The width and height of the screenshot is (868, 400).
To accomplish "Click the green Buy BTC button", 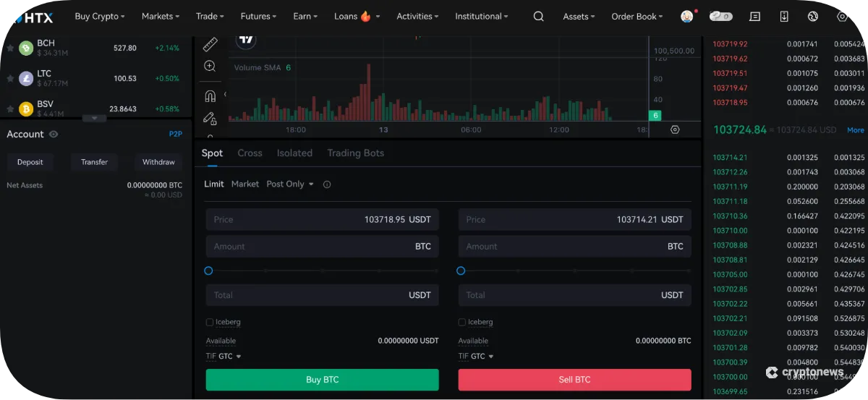I will click(322, 380).
